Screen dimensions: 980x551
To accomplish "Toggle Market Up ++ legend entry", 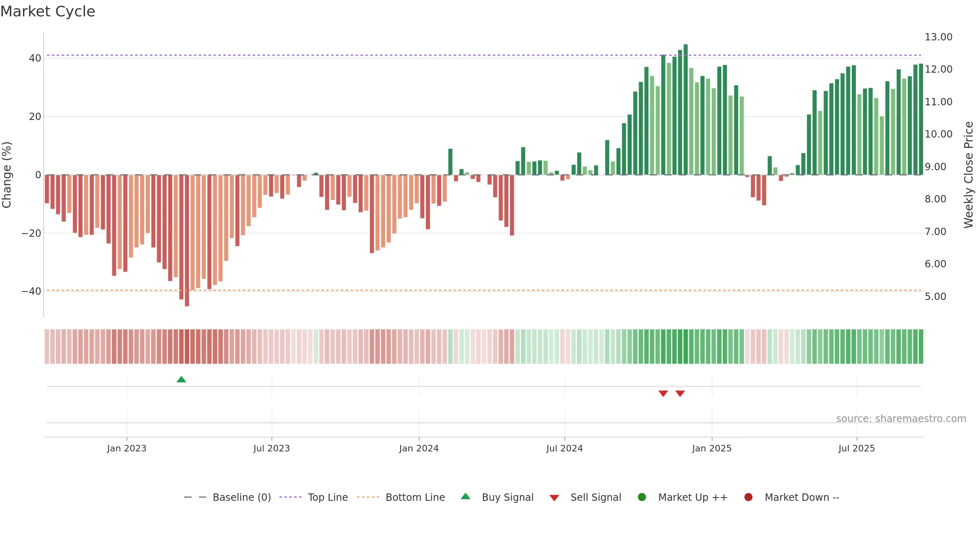I will 683,497.
